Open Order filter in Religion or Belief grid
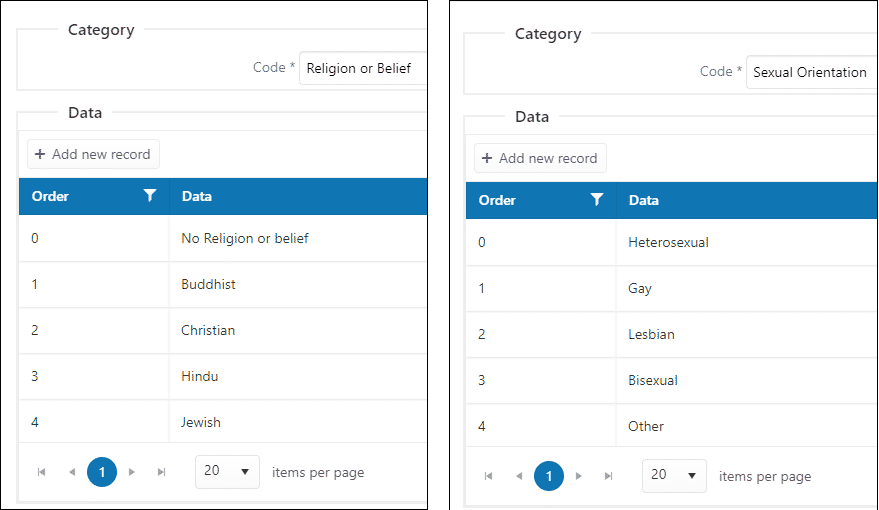Image resolution: width=879 pixels, height=510 pixels. (x=150, y=196)
